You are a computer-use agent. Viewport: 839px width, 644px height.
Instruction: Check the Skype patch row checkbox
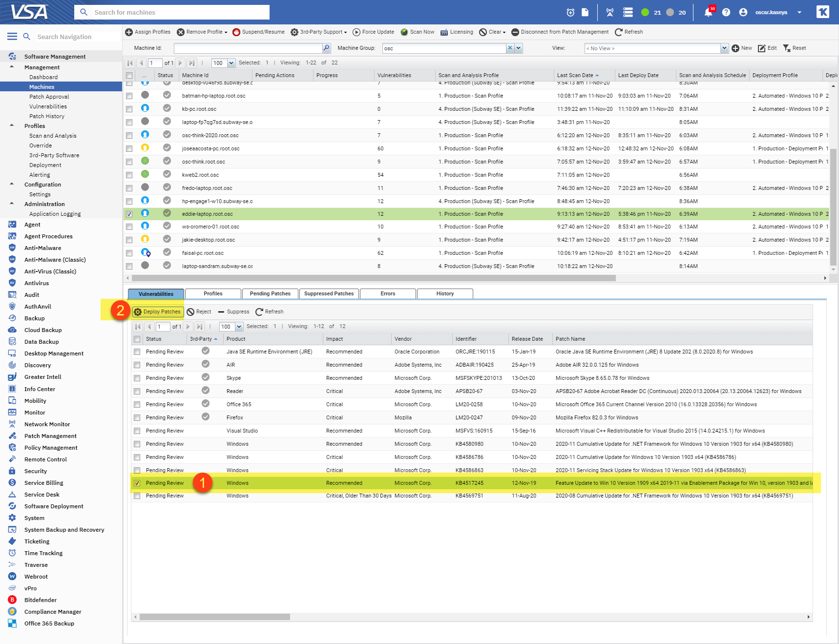(137, 378)
